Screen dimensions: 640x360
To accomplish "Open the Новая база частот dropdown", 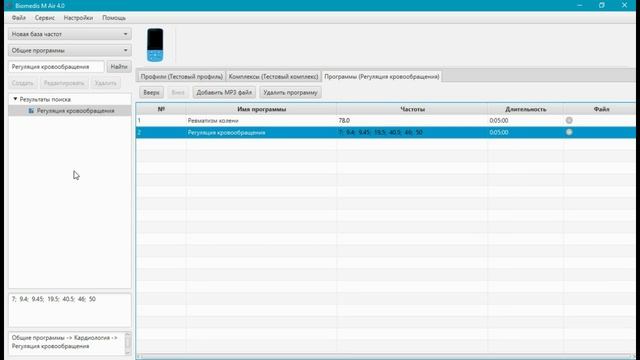I will [70, 34].
